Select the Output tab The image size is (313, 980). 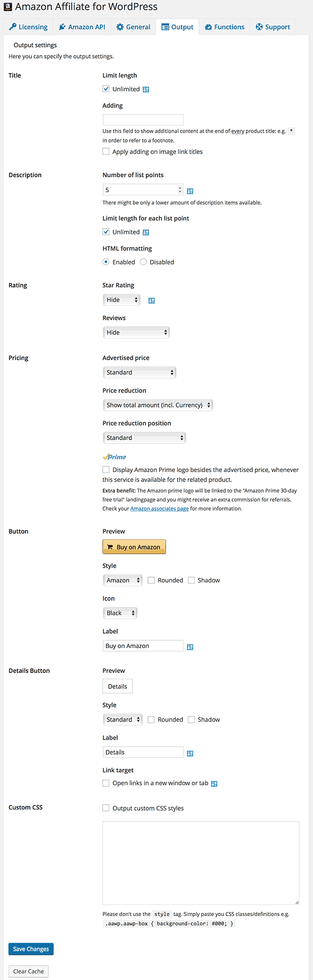pos(177,27)
